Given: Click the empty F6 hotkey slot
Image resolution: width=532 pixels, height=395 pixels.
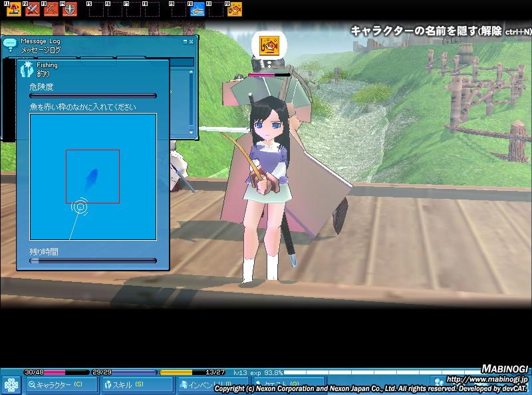Looking at the screenshot, I should [x=114, y=9].
